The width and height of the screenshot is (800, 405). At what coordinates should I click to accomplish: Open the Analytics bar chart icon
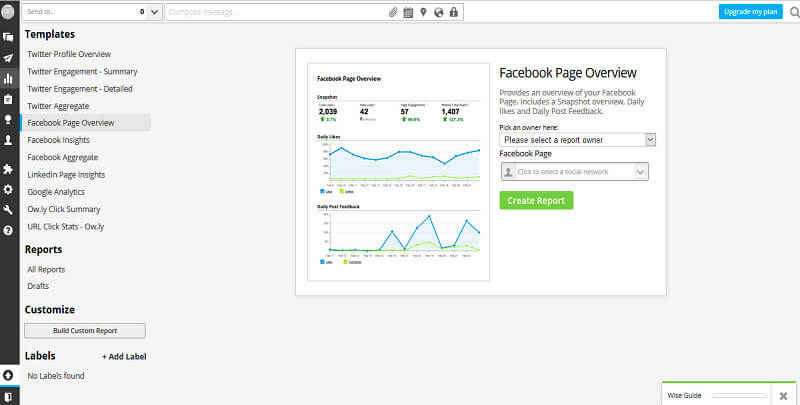8,79
